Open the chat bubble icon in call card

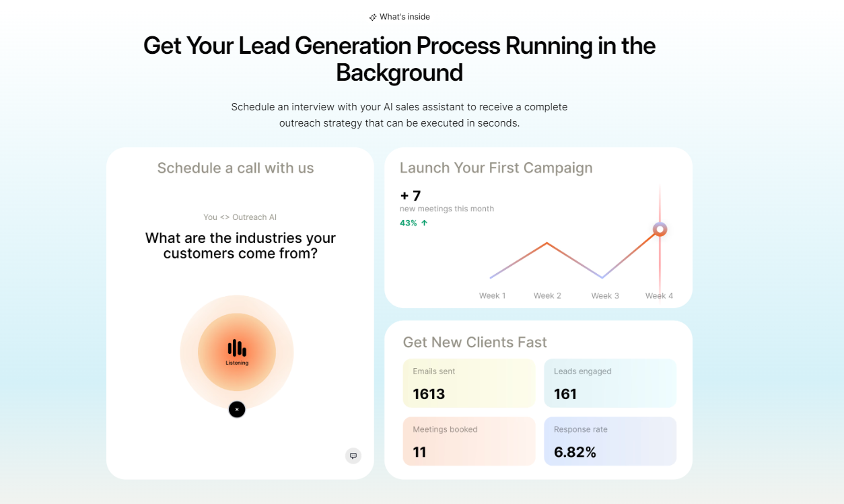tap(353, 456)
